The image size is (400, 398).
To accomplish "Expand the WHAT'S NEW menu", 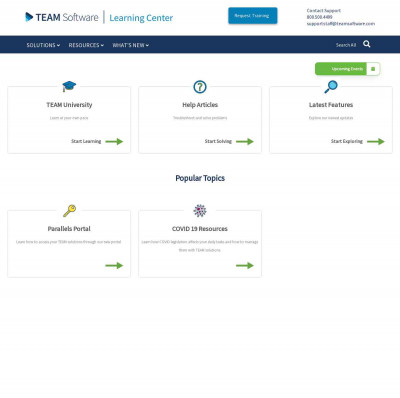I will coord(130,45).
